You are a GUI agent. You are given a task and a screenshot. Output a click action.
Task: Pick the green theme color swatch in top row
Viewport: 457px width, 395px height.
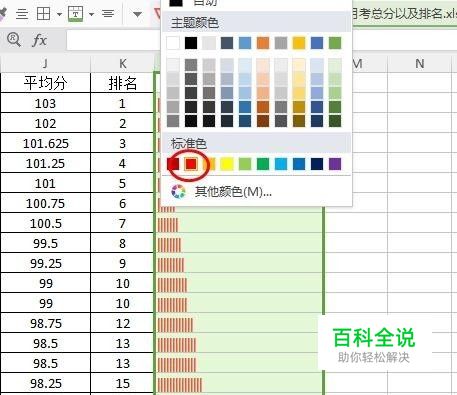pyautogui.click(x=335, y=43)
